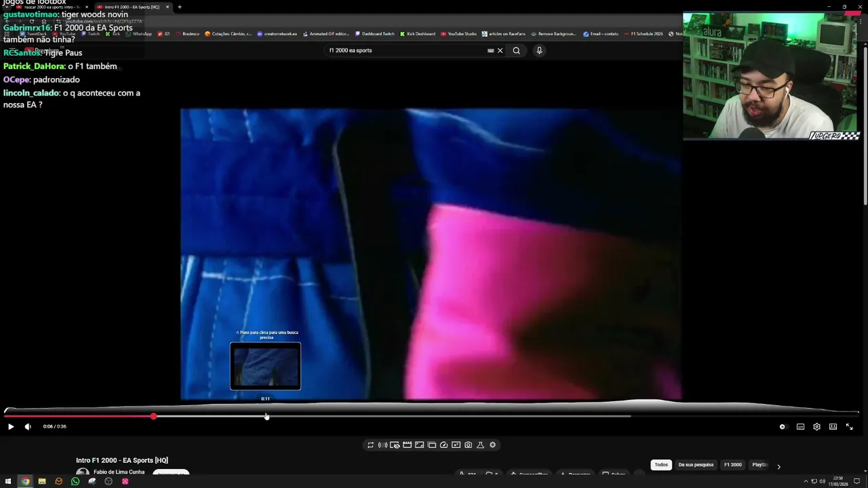868x488 pixels.
Task: Open the 'YouTube Studio' bookmark
Action: coord(458,34)
